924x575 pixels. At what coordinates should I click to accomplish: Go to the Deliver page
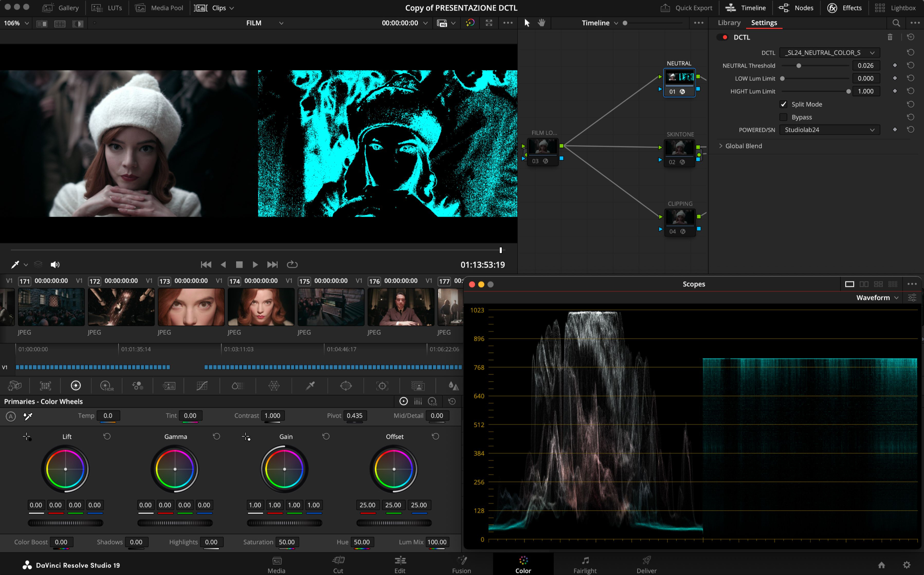click(x=646, y=564)
